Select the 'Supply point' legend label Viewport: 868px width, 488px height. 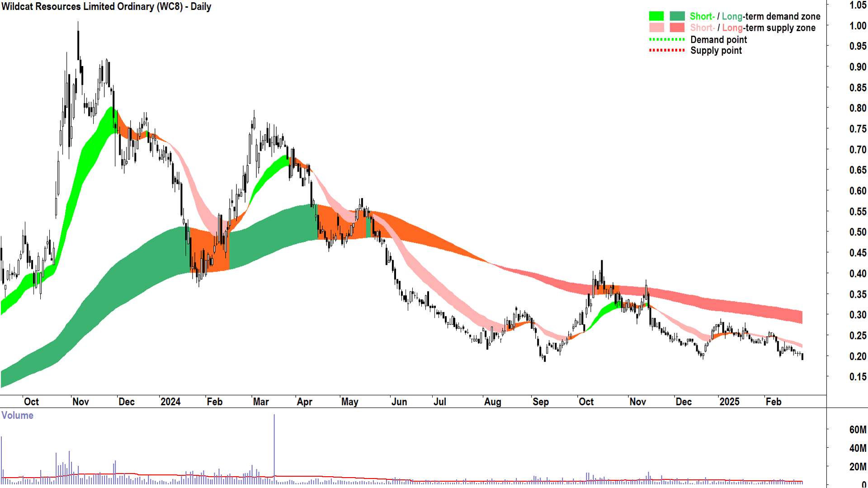(716, 51)
